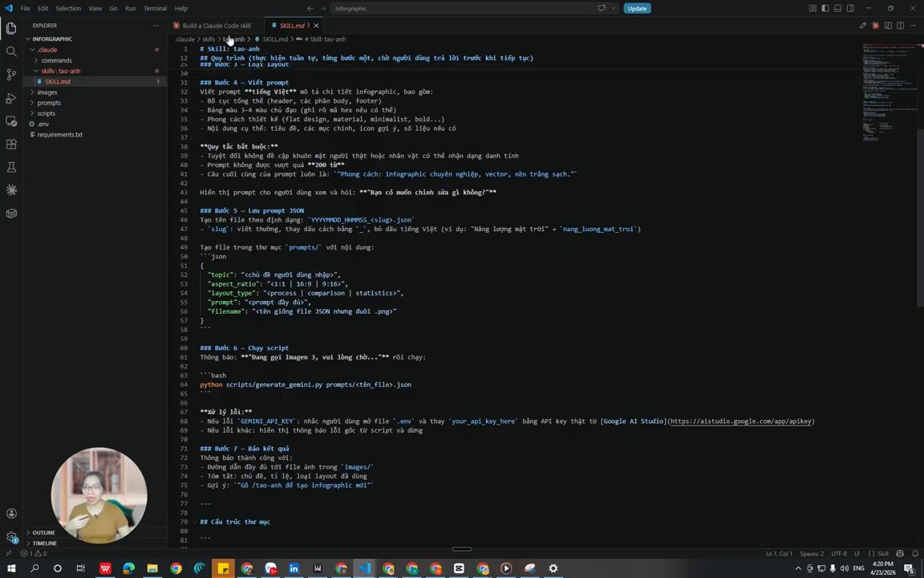Open the Claude Code spark in activity bar
This screenshot has width=924, height=578.
pyautogui.click(x=11, y=190)
